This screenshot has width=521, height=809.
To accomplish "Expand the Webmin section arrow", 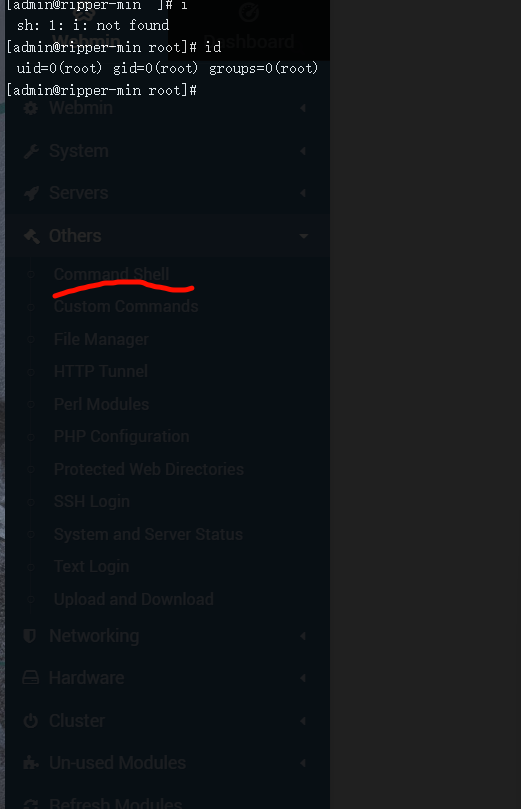I will 303,108.
